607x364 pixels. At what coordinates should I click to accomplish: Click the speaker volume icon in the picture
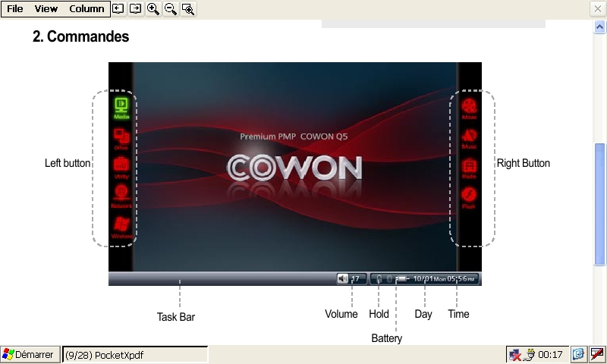(x=343, y=278)
